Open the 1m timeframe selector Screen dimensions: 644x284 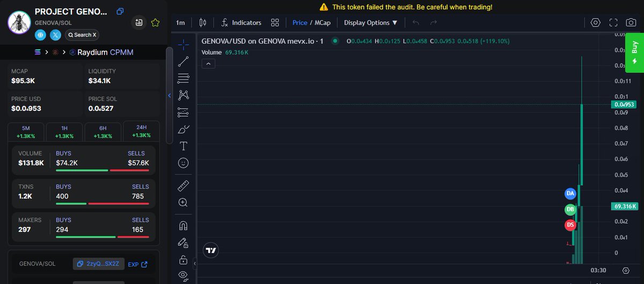[180, 23]
